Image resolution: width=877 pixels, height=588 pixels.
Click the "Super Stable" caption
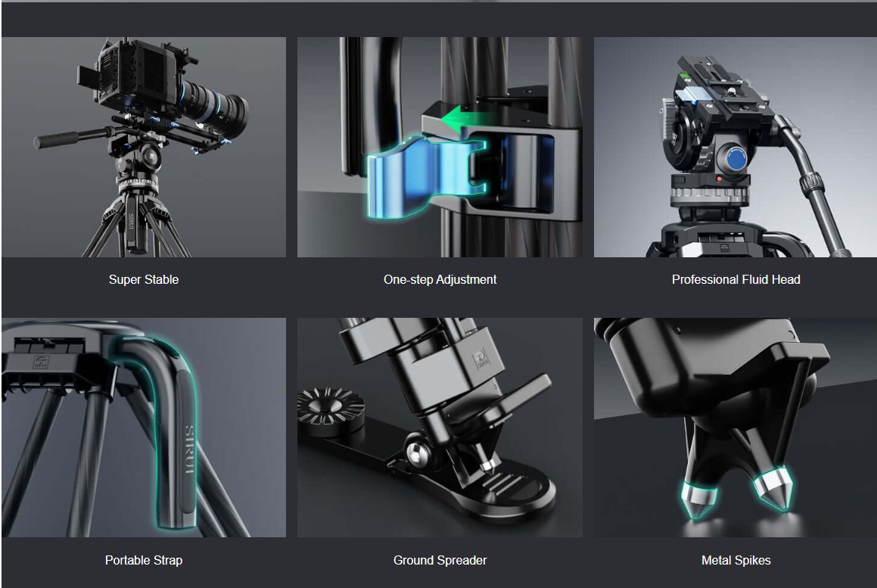click(x=144, y=279)
